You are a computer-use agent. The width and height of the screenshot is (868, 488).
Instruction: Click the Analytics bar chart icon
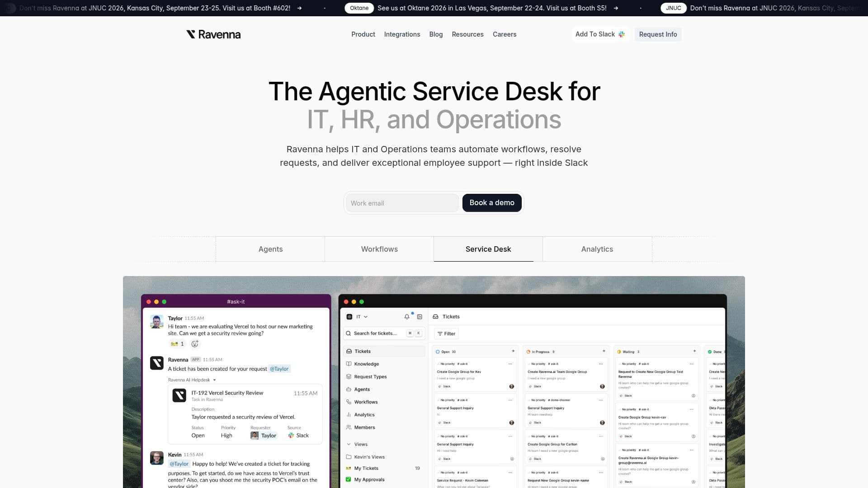pos(349,414)
